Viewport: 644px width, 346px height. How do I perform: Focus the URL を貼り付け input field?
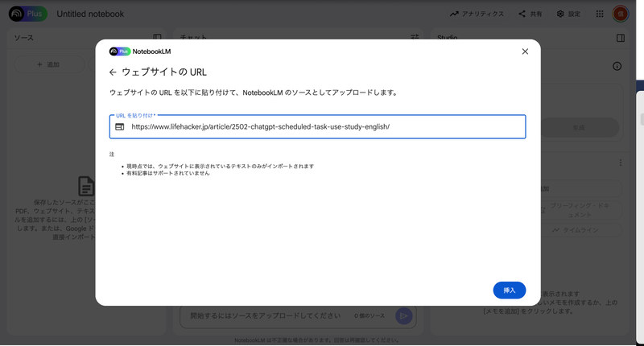pyautogui.click(x=317, y=127)
